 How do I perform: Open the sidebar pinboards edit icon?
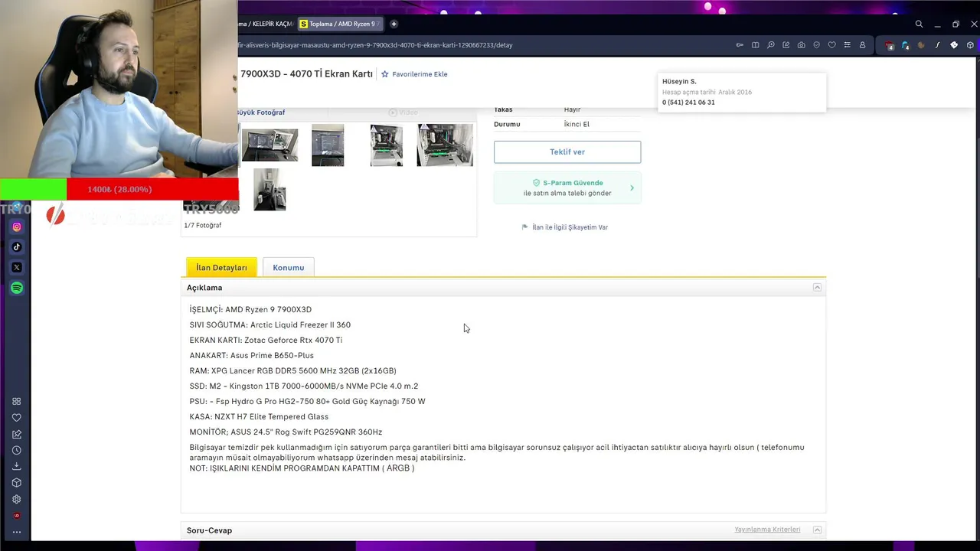17,434
